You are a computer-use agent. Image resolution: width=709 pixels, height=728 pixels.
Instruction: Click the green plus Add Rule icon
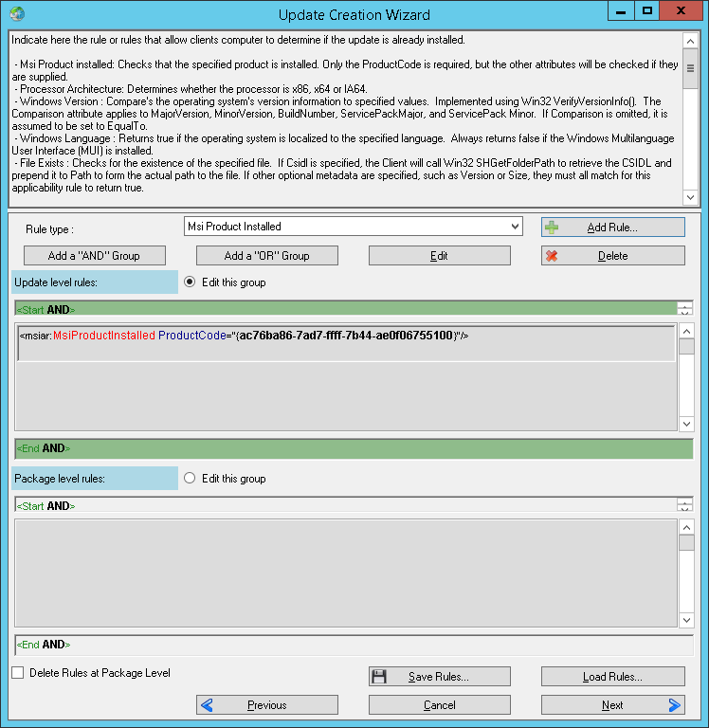click(552, 227)
